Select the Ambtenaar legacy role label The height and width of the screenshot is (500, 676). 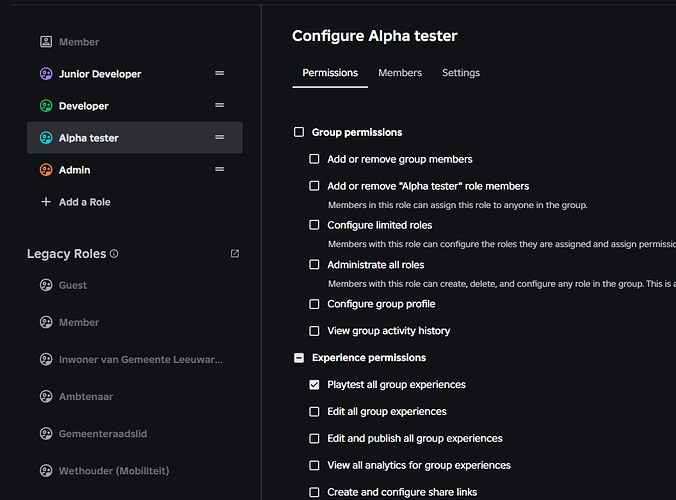pos(86,396)
